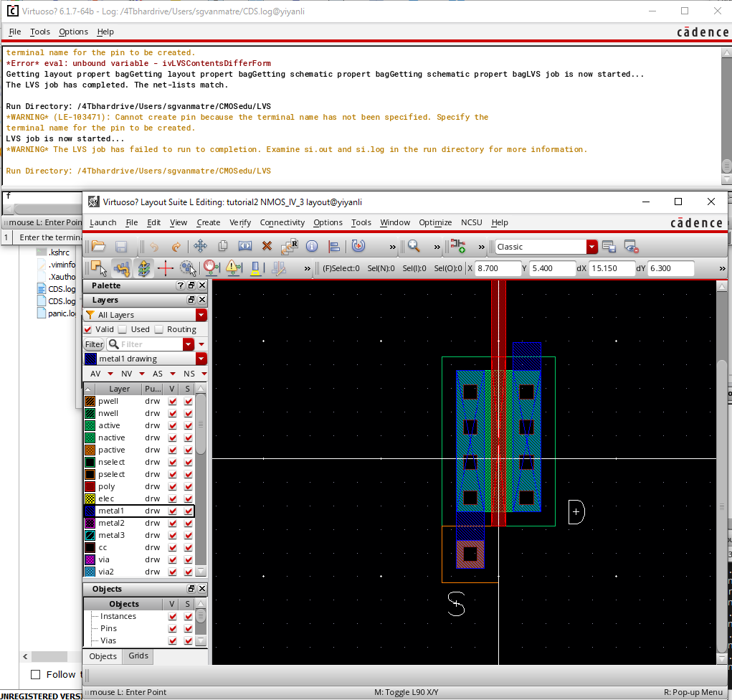Open the Create menu
Viewport: 732px width, 700px height.
pyautogui.click(x=208, y=222)
